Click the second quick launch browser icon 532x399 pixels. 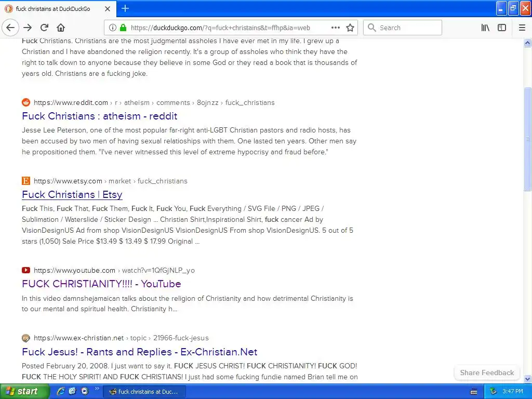pyautogui.click(x=73, y=391)
